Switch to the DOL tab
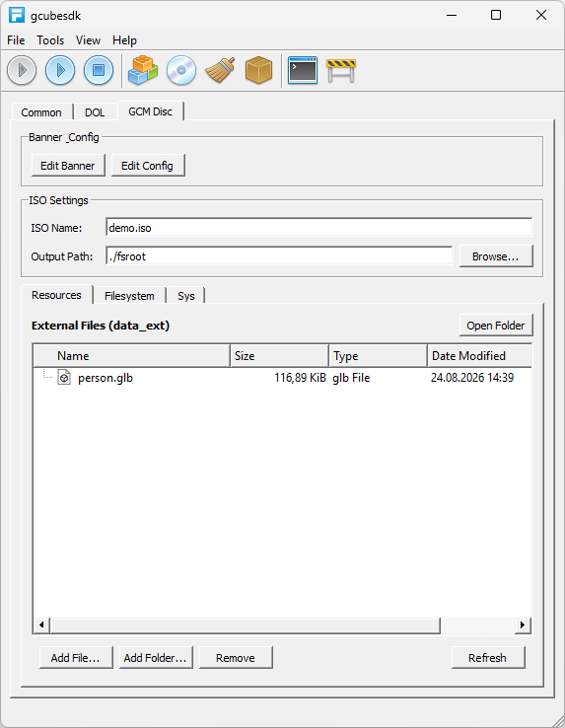 (95, 112)
